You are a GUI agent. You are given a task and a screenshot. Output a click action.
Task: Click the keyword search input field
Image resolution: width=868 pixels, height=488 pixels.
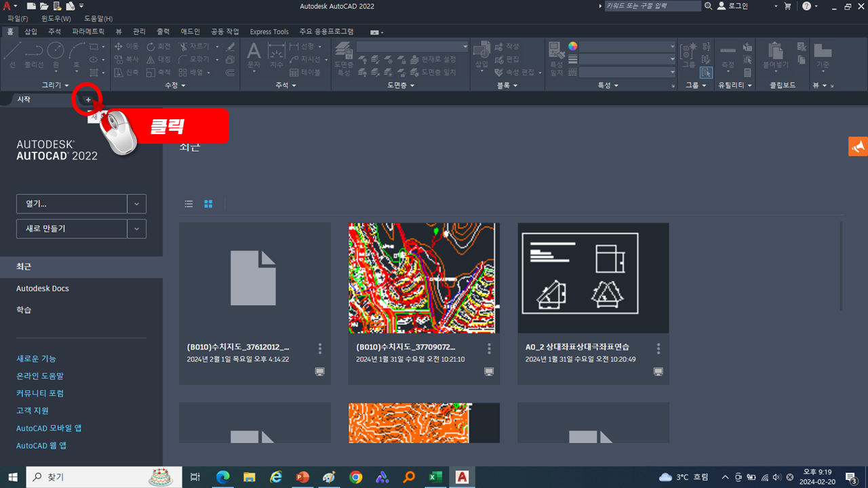coord(652,6)
